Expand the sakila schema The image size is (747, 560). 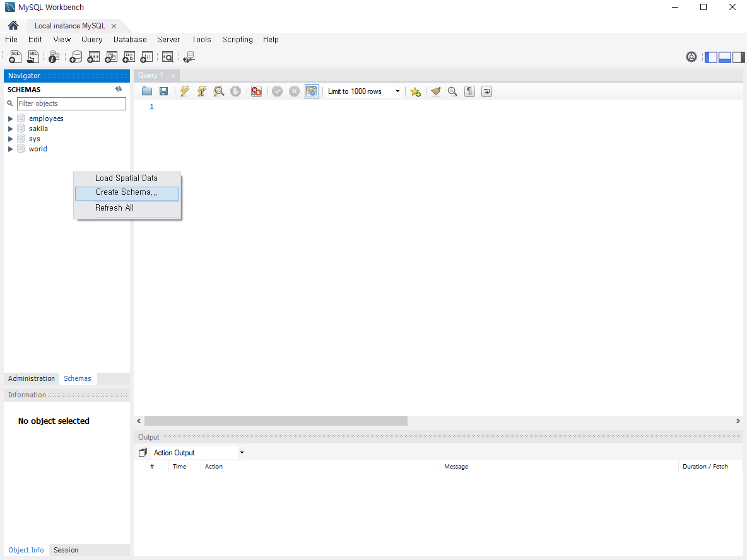(11, 129)
